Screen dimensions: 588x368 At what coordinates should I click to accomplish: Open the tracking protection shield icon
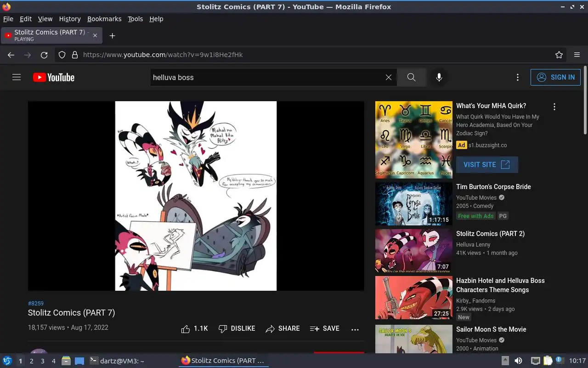coord(62,55)
